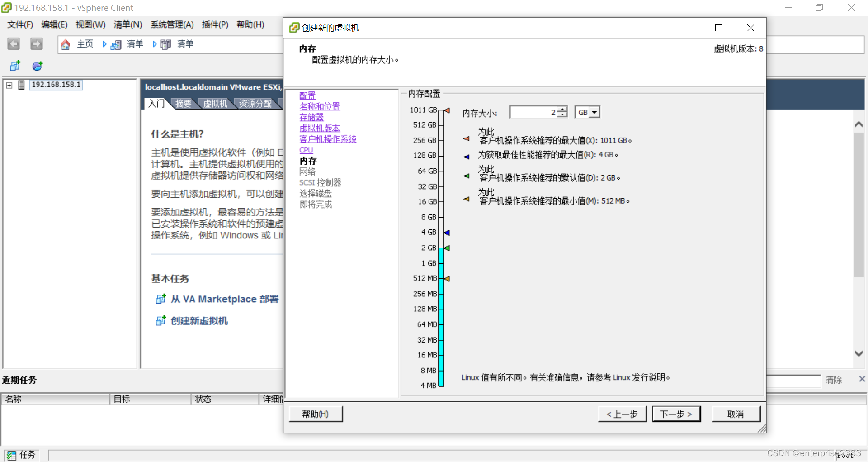Click the globe toolbar icon next to new VM
Image resolution: width=868 pixels, height=462 pixels.
[x=38, y=66]
